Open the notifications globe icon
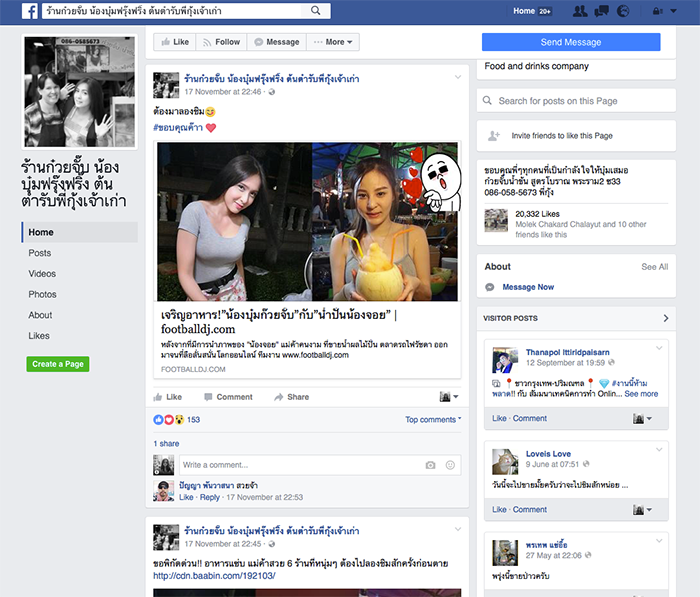Viewport: 700px width, 597px height. [623, 11]
